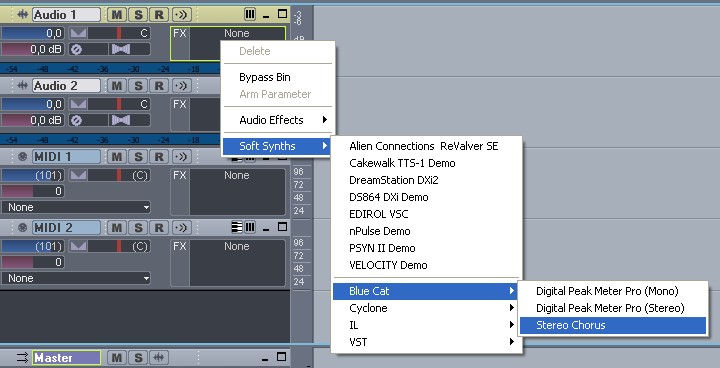Mute the MIDI 1 track

(117, 157)
